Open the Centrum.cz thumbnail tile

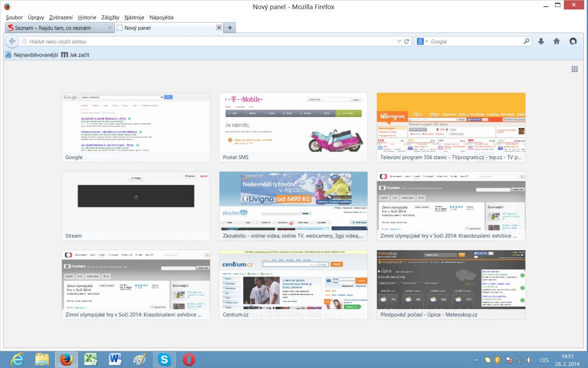tap(293, 285)
